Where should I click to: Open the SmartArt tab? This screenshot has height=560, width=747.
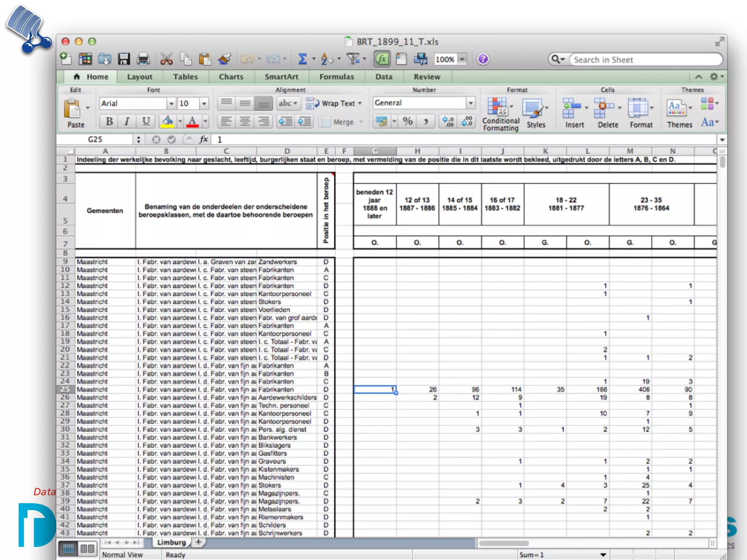[281, 77]
